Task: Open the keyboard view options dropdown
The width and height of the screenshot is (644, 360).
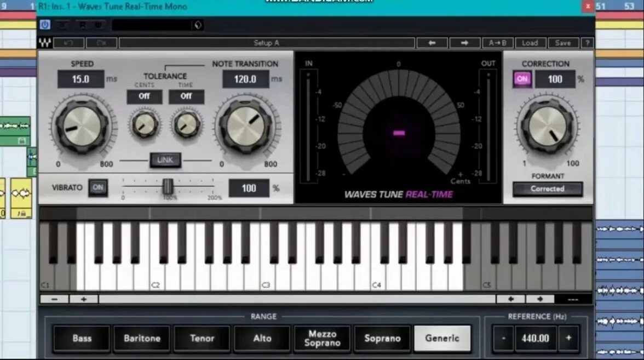Action: (x=574, y=299)
